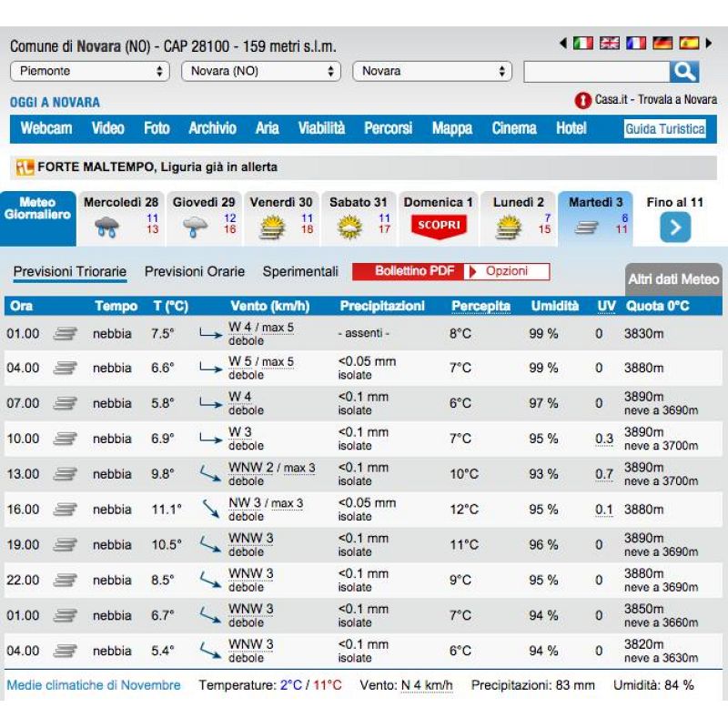Open the Webcam menu item
Screen dimensions: 728x728
[46, 128]
